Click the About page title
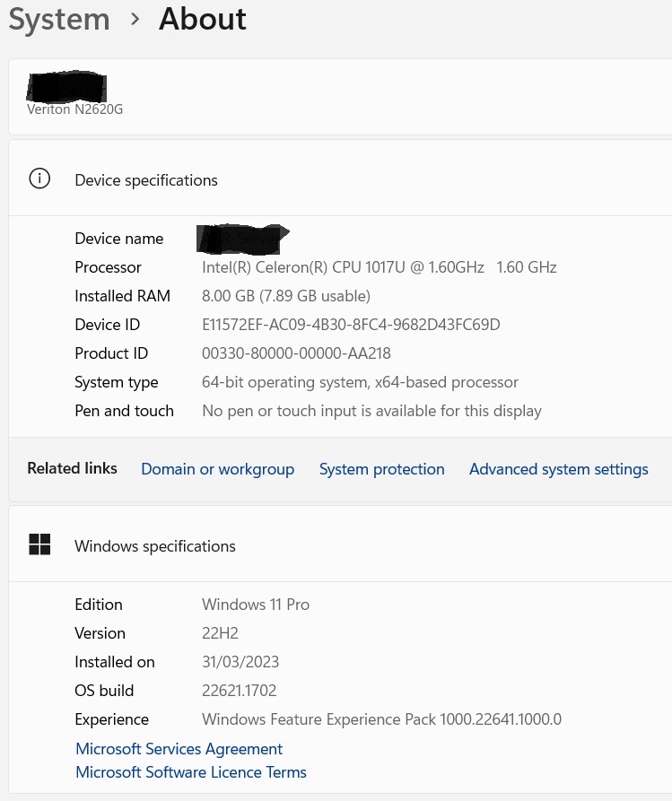 (203, 20)
